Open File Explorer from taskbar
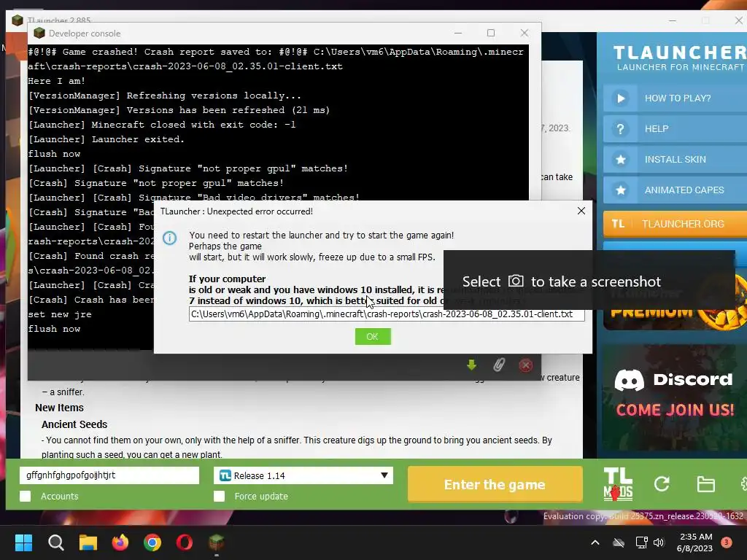This screenshot has width=747, height=560. [88, 542]
